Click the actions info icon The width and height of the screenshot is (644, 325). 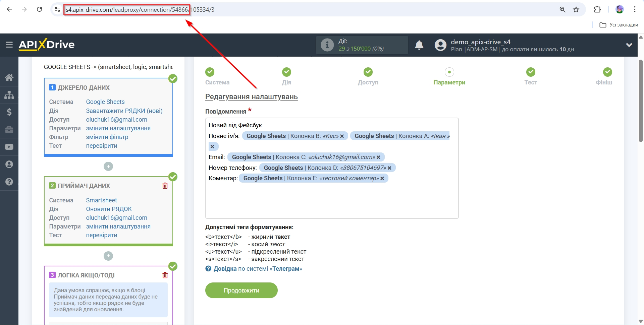(327, 45)
